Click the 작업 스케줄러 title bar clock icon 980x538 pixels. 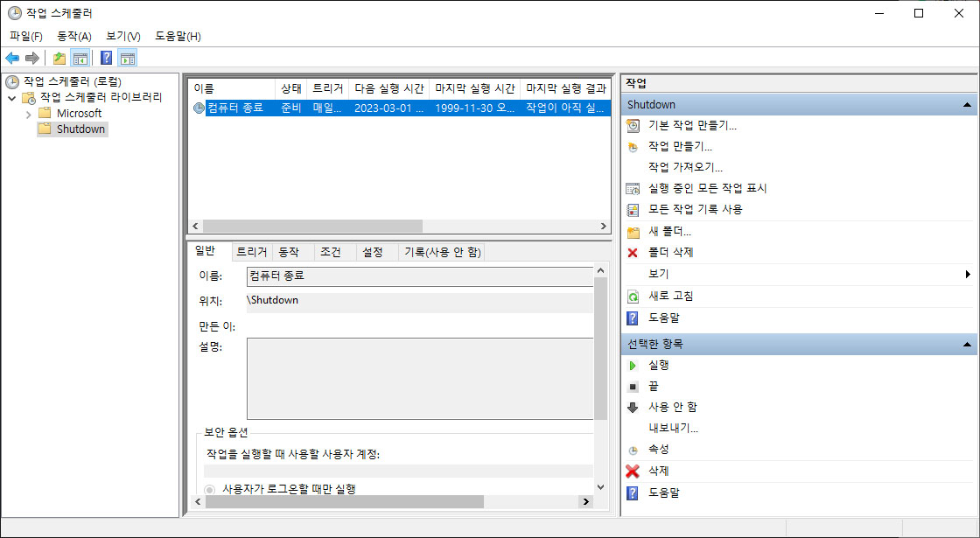click(x=14, y=13)
